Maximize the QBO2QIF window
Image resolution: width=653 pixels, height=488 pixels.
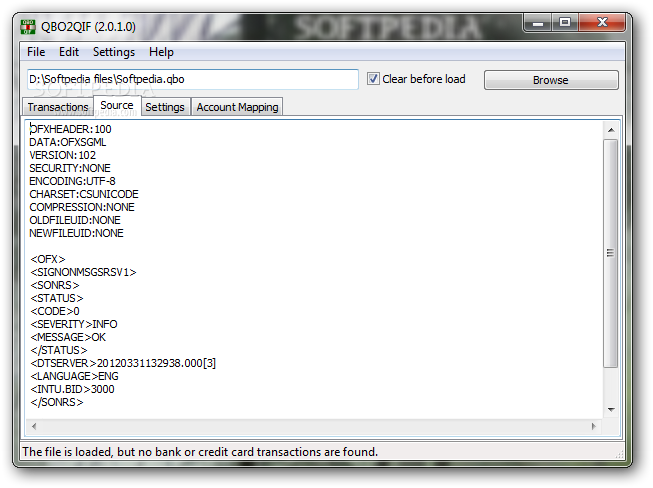point(565,22)
